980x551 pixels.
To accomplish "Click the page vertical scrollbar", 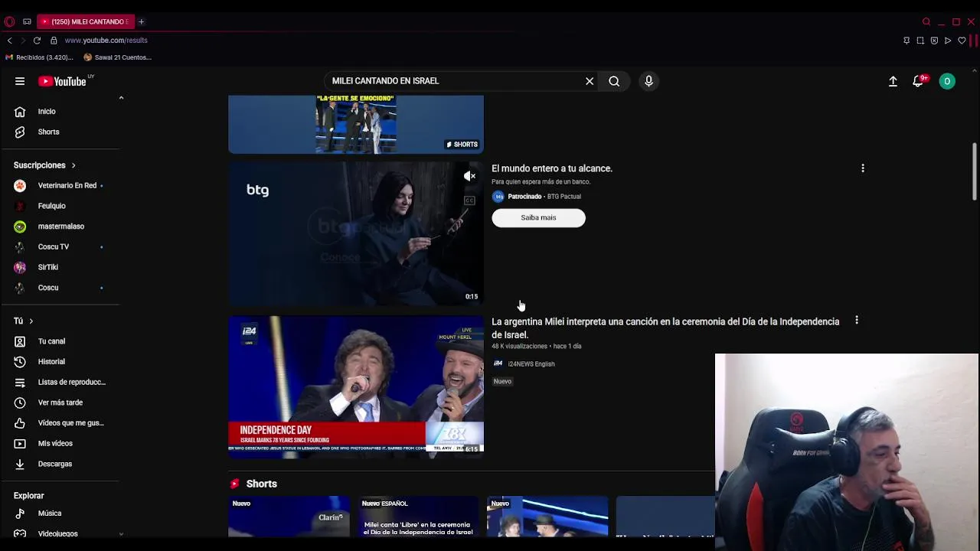I will point(975,171).
